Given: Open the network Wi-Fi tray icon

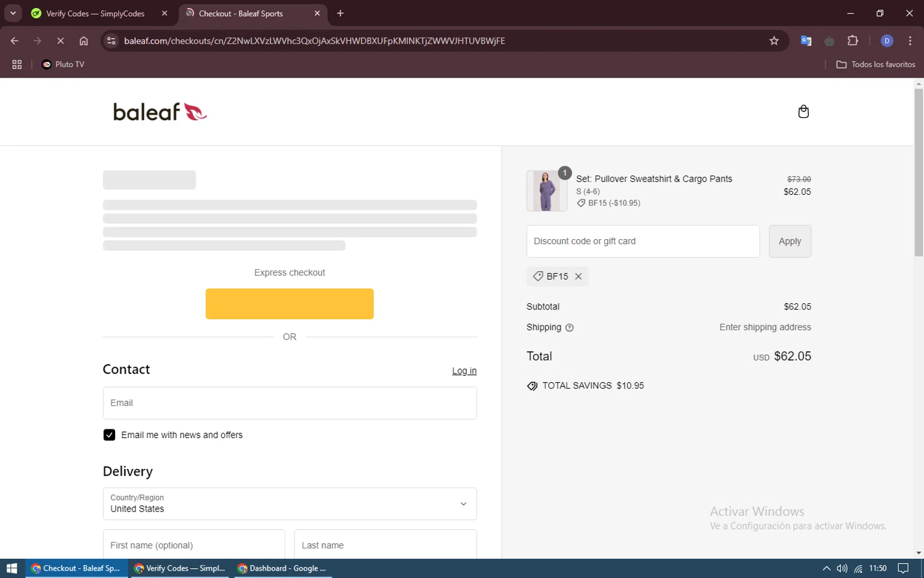Looking at the screenshot, I should coord(858,568).
